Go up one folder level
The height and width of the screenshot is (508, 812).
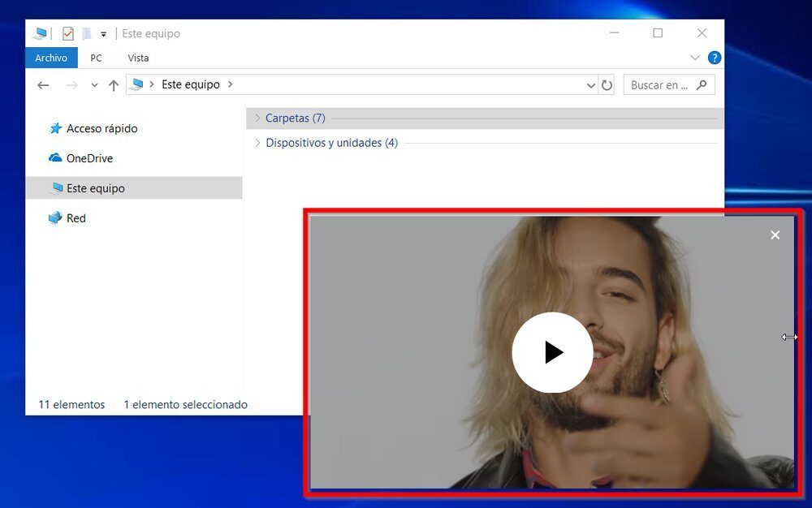[x=114, y=85]
